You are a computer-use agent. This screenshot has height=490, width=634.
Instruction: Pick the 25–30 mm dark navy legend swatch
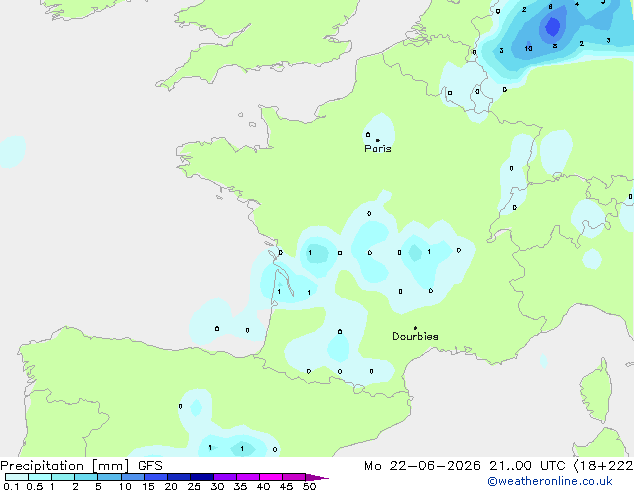pos(201,477)
